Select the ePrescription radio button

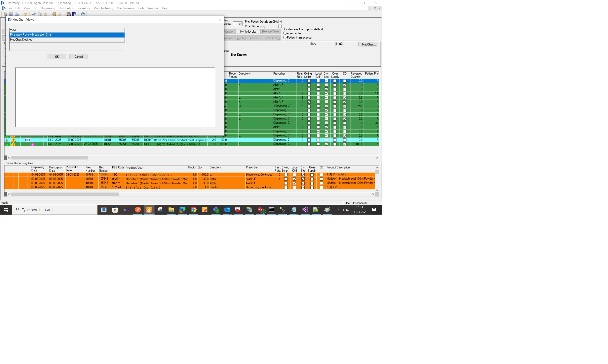click(x=285, y=33)
